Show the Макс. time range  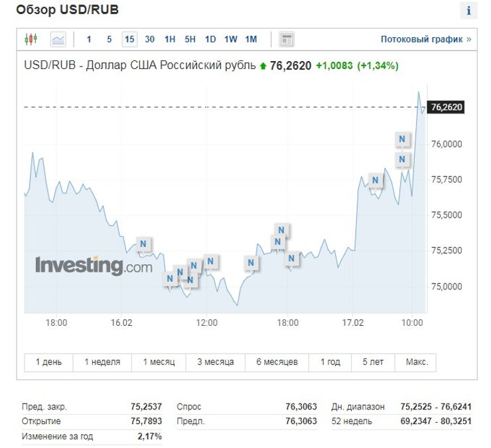(x=417, y=362)
